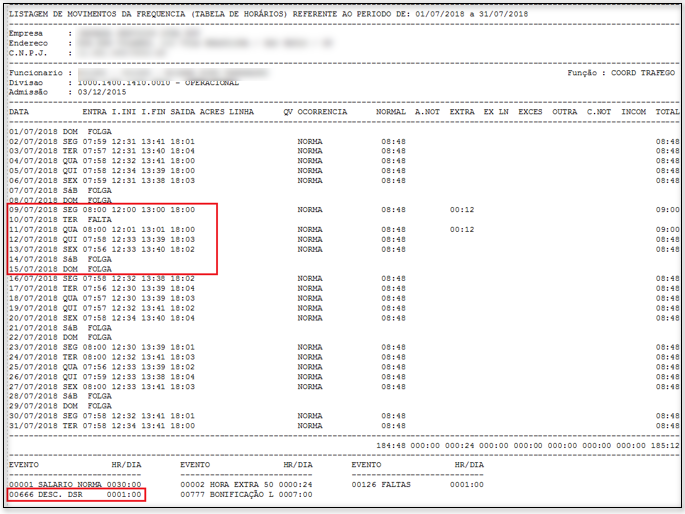Click the 'Empresa' label
This screenshot has width=685, height=514.
point(26,34)
